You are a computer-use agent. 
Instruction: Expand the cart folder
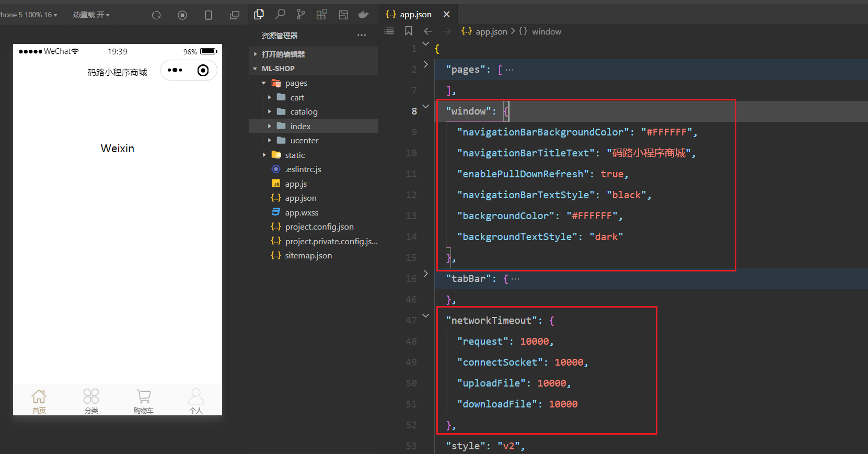(x=314, y=97)
